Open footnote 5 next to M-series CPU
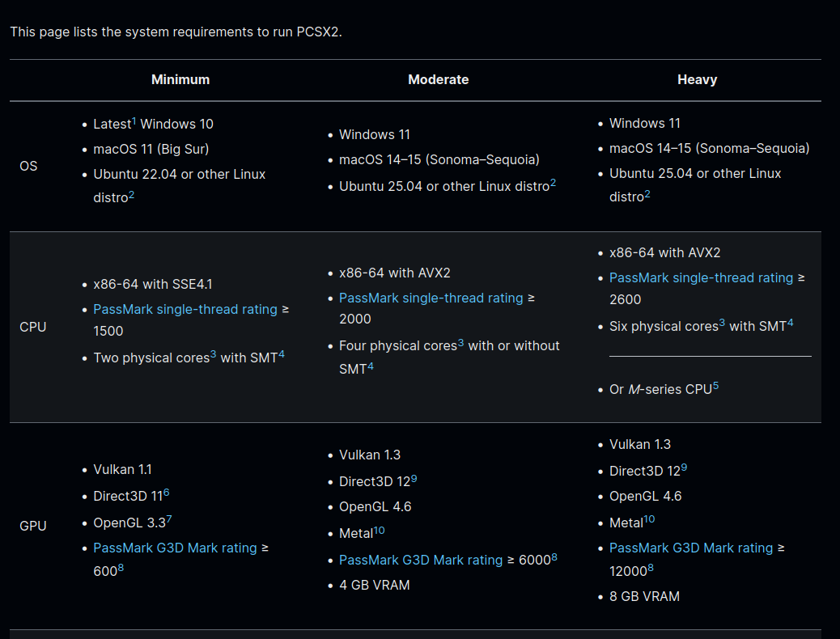The height and width of the screenshot is (639, 840). pos(715,387)
